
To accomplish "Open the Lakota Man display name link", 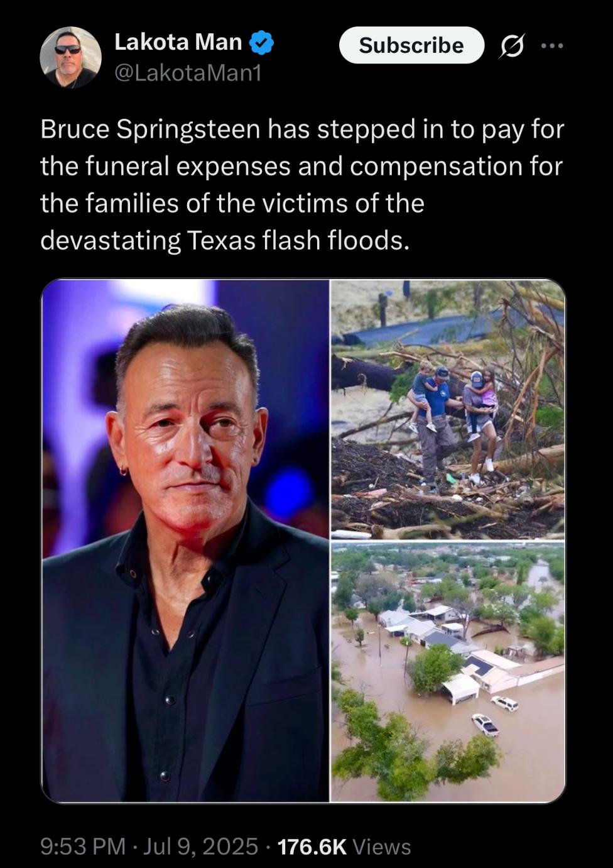I will pos(178,42).
